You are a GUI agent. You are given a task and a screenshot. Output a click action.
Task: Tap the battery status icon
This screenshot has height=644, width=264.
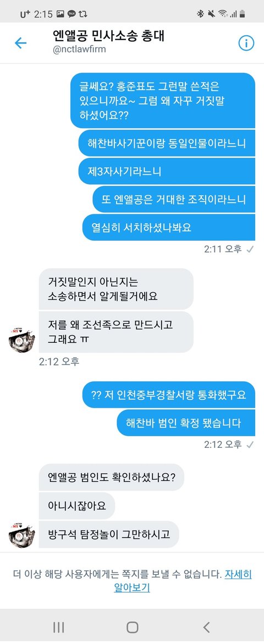click(243, 14)
